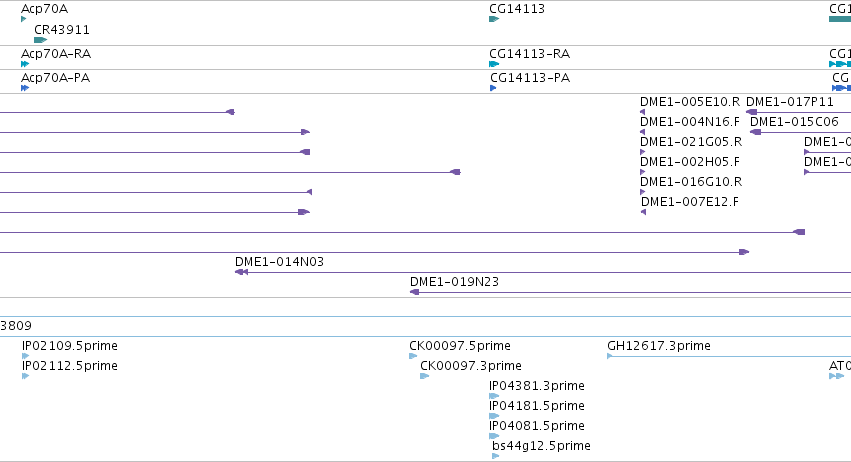851x462 pixels.
Task: Open the DME1-016G10.R label
Action: [x=691, y=182]
